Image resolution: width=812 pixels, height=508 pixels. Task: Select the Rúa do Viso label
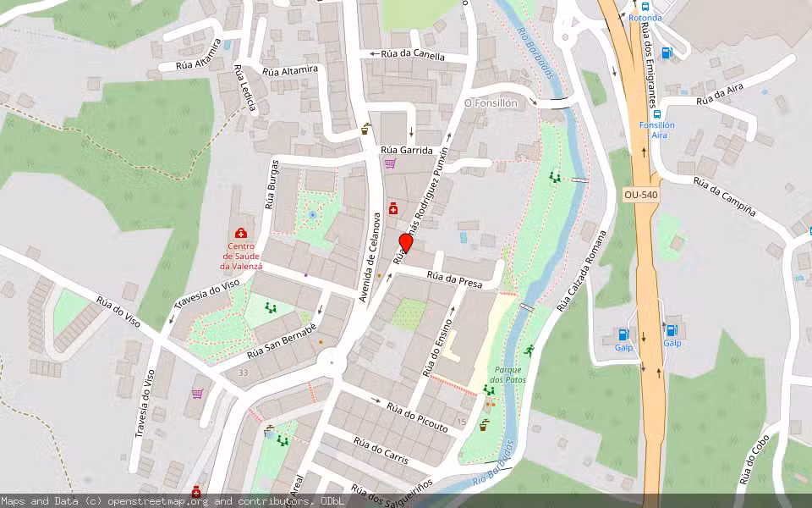tap(118, 312)
